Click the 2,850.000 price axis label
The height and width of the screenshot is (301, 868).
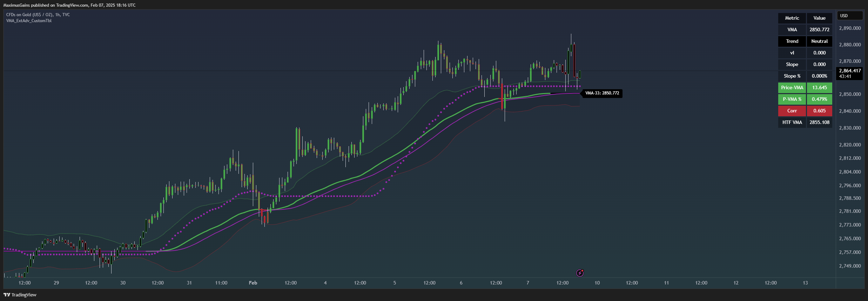point(850,94)
